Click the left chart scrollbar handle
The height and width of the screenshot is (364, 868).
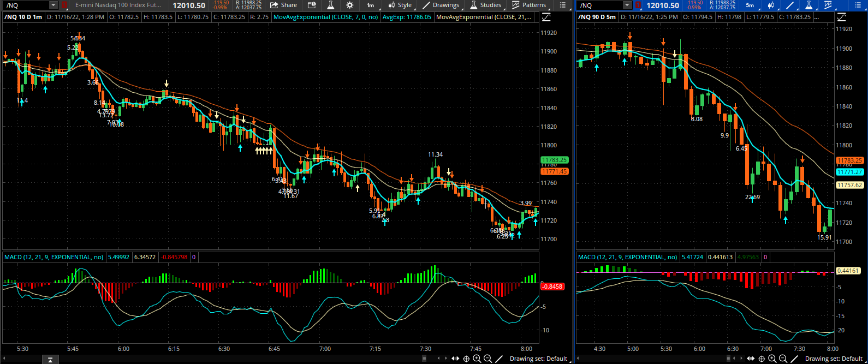click(424, 359)
